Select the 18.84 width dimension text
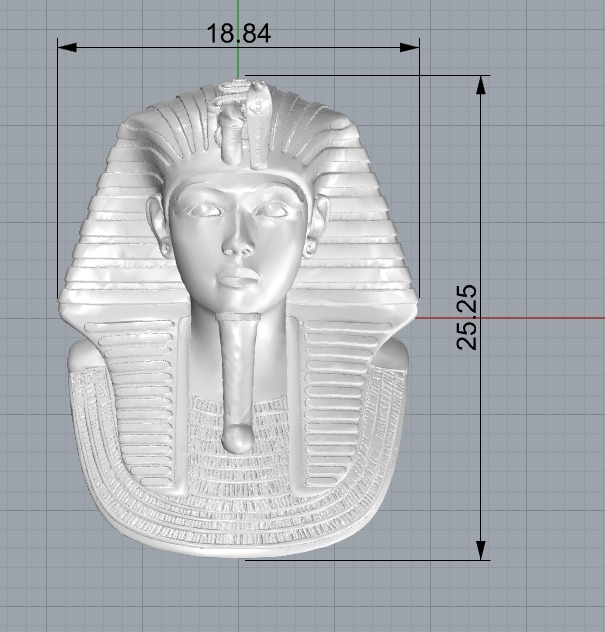The image size is (605, 632). [239, 33]
